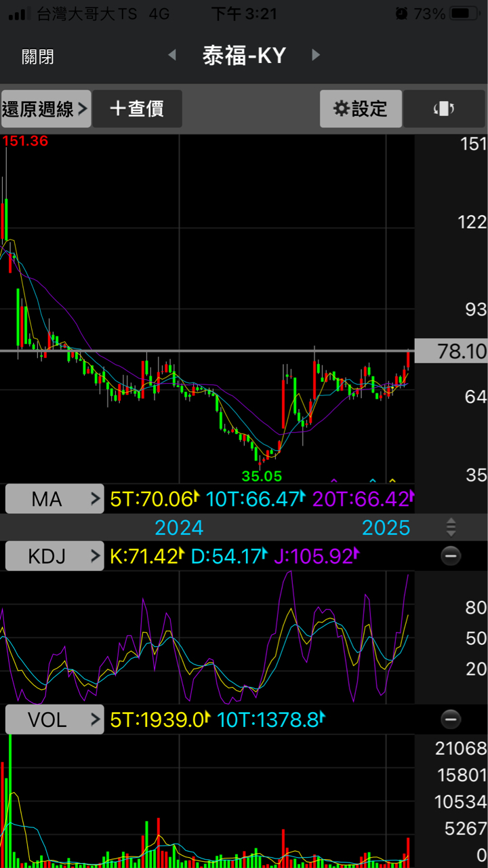488x868 pixels.
Task: Collapse the VOL panel with minus icon
Action: (x=451, y=719)
